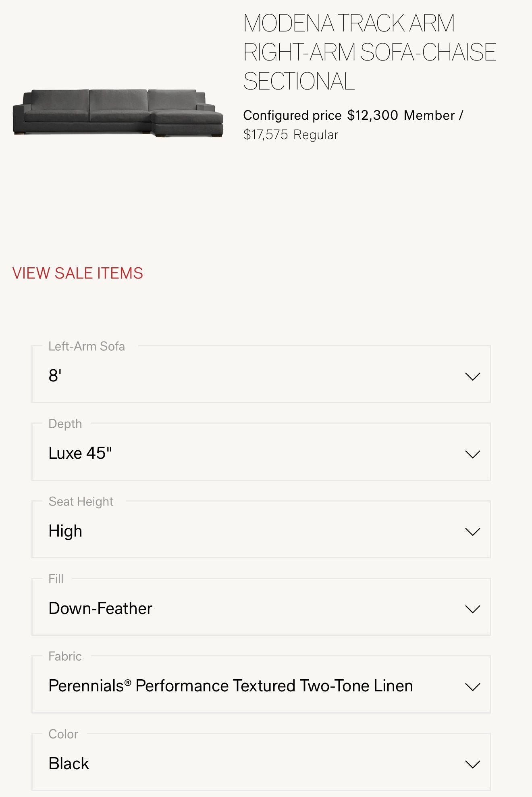
Task: Click the gray sectional sofa product image
Action: point(118,113)
